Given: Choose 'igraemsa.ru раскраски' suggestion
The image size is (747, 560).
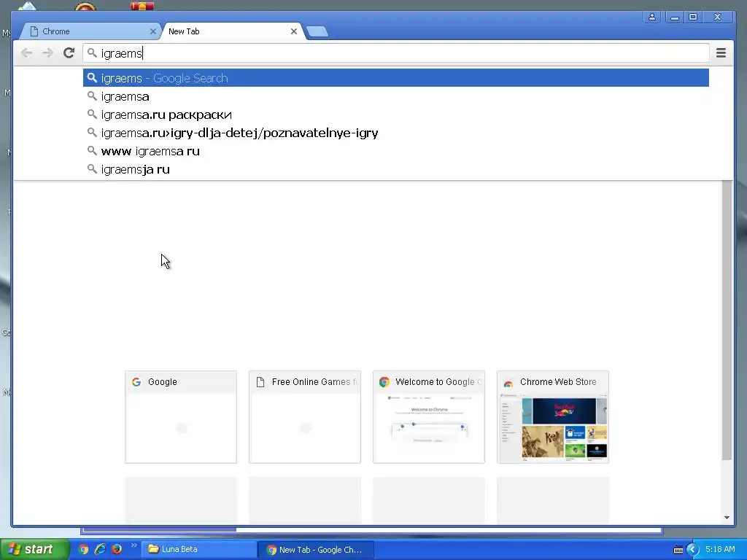Looking at the screenshot, I should click(x=396, y=114).
